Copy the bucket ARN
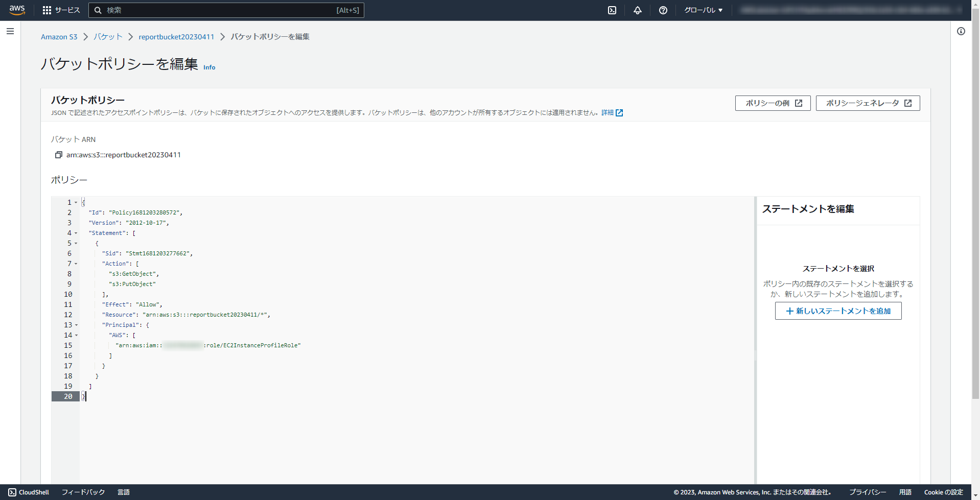980x500 pixels. pyautogui.click(x=59, y=155)
